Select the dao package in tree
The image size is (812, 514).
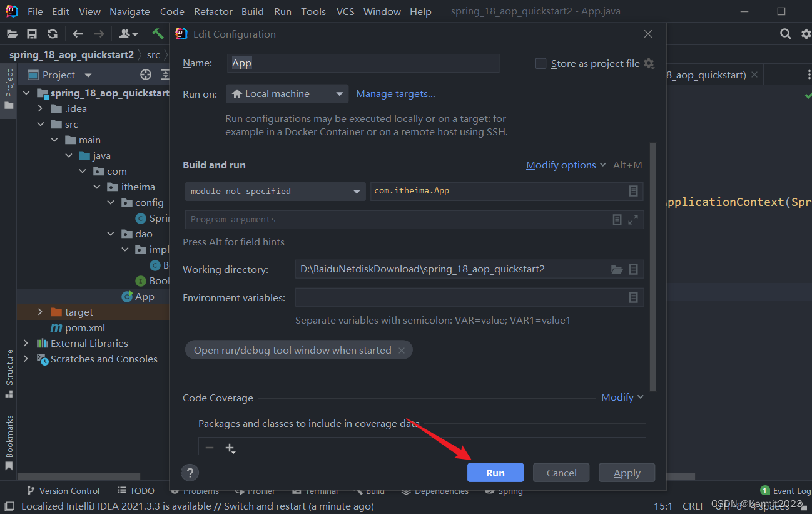pyautogui.click(x=137, y=234)
